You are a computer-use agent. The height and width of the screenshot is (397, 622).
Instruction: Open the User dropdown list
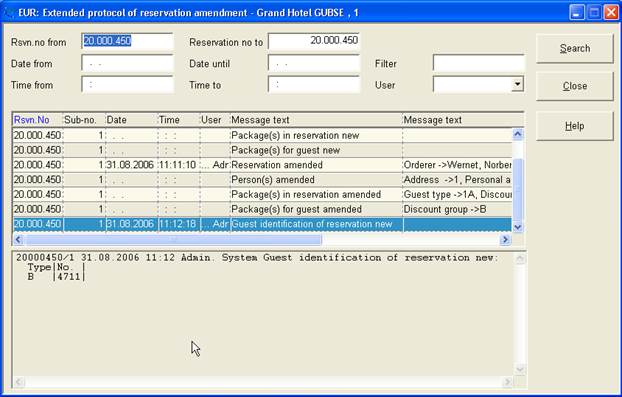coord(517,84)
